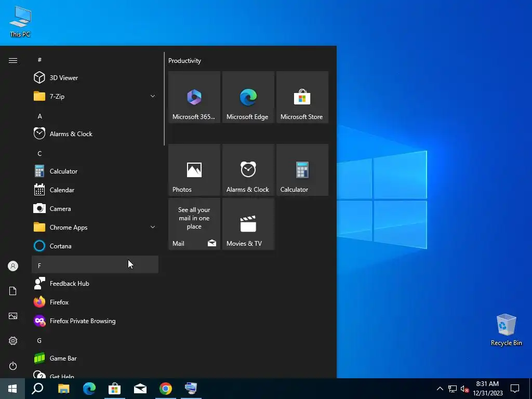
Task: Open Feedback Hub
Action: point(95,283)
